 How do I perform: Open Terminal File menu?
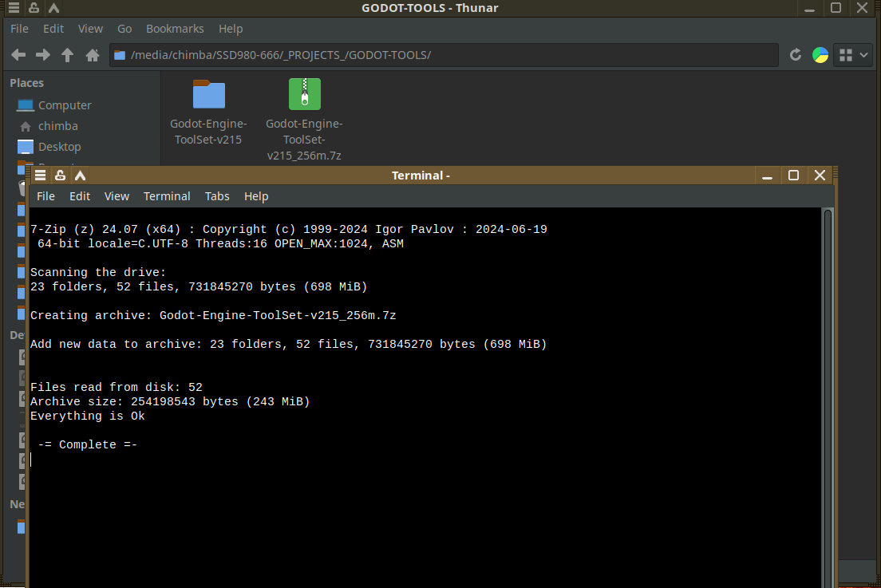pyautogui.click(x=45, y=196)
